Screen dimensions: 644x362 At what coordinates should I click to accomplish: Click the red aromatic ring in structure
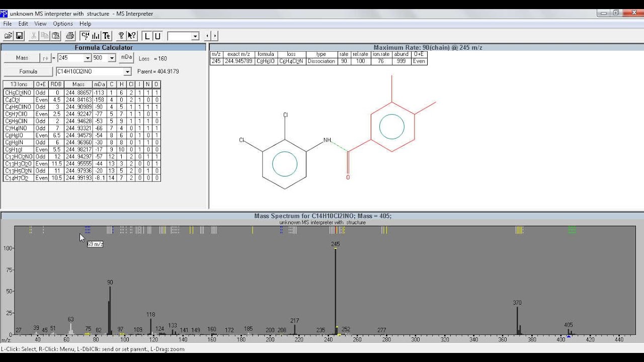coord(392,126)
